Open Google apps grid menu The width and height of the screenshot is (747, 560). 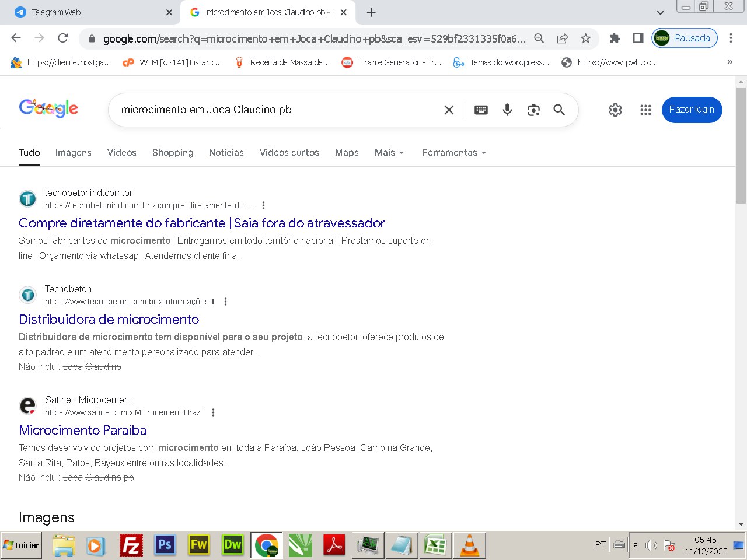tap(645, 110)
